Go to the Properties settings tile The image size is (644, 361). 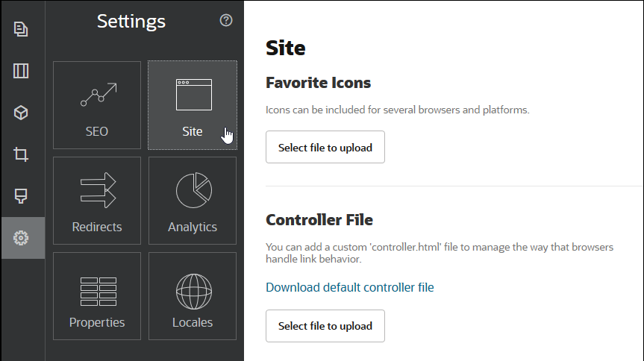tap(97, 296)
